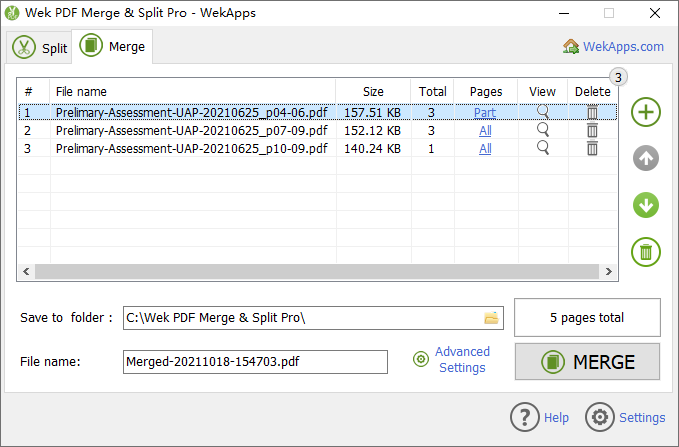Click the View column header
Viewport: 679px width, 447px height.
point(543,91)
